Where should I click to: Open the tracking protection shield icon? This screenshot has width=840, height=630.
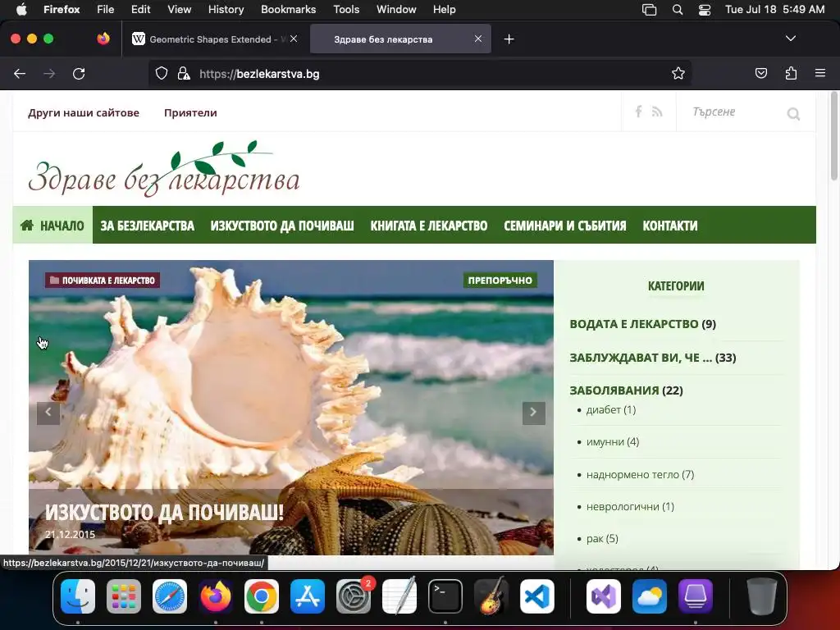(162, 73)
